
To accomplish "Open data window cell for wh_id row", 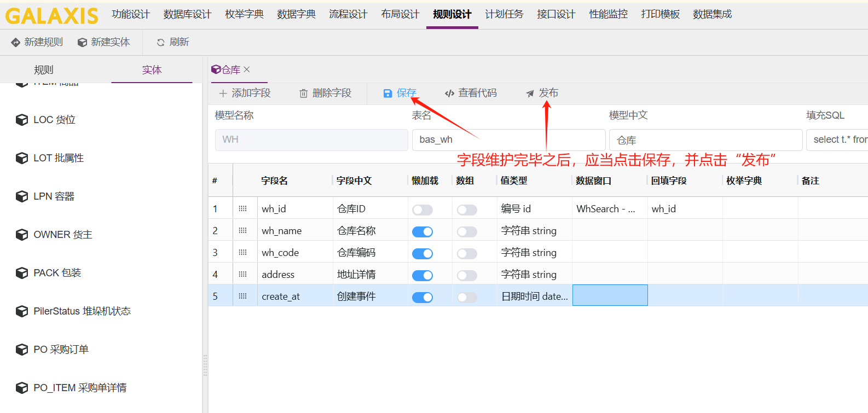I will click(x=609, y=209).
